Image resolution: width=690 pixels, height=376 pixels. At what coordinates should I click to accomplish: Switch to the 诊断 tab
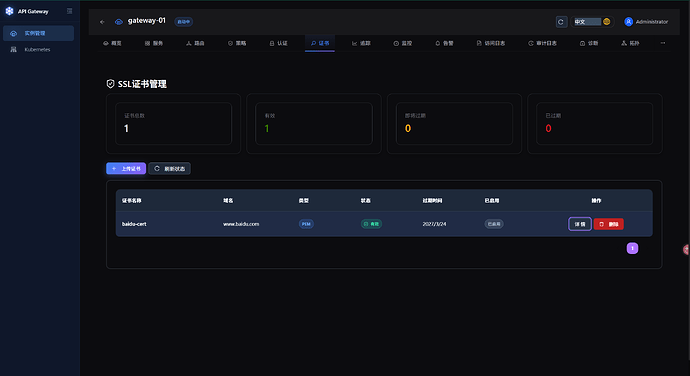click(x=589, y=43)
